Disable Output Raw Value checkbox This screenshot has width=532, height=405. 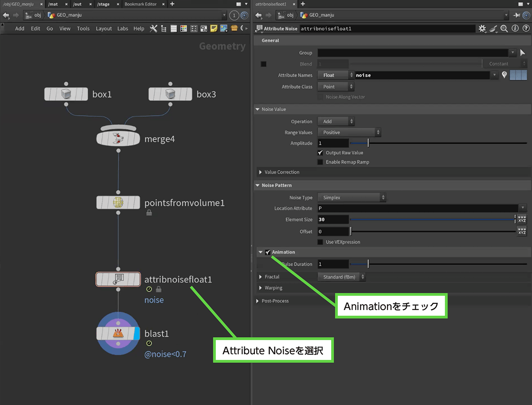[x=321, y=153]
